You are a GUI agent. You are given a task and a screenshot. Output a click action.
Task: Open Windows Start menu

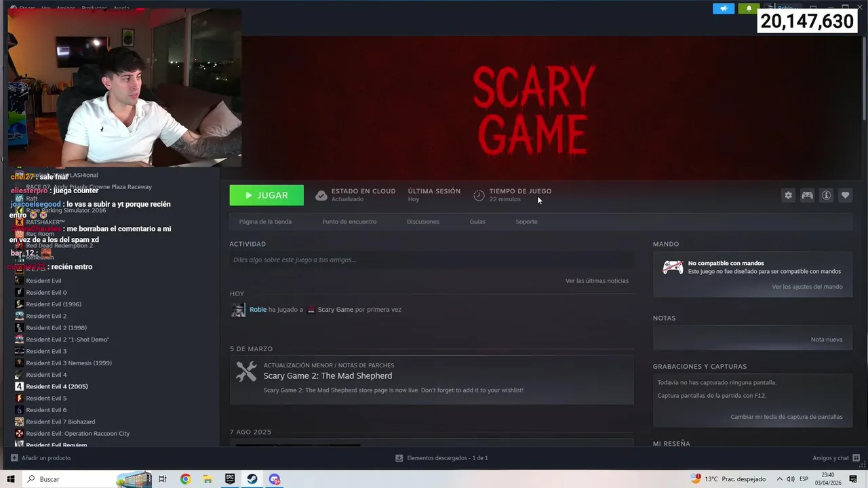point(11,479)
